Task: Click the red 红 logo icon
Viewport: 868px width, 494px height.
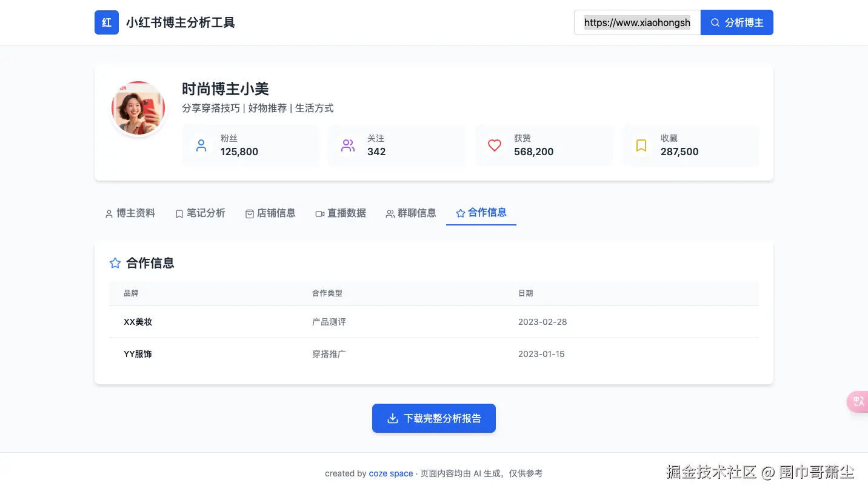Action: (107, 22)
